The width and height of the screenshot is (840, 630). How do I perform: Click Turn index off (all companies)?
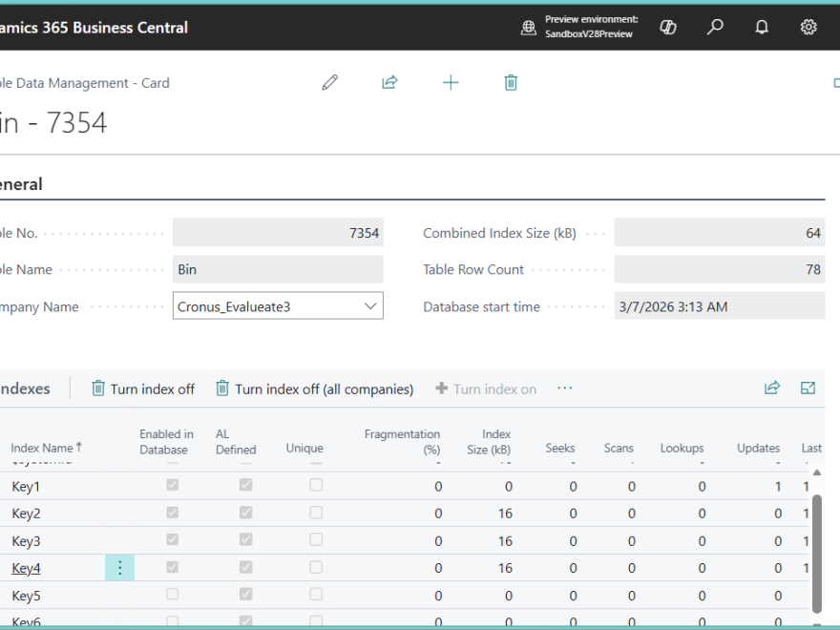(315, 388)
